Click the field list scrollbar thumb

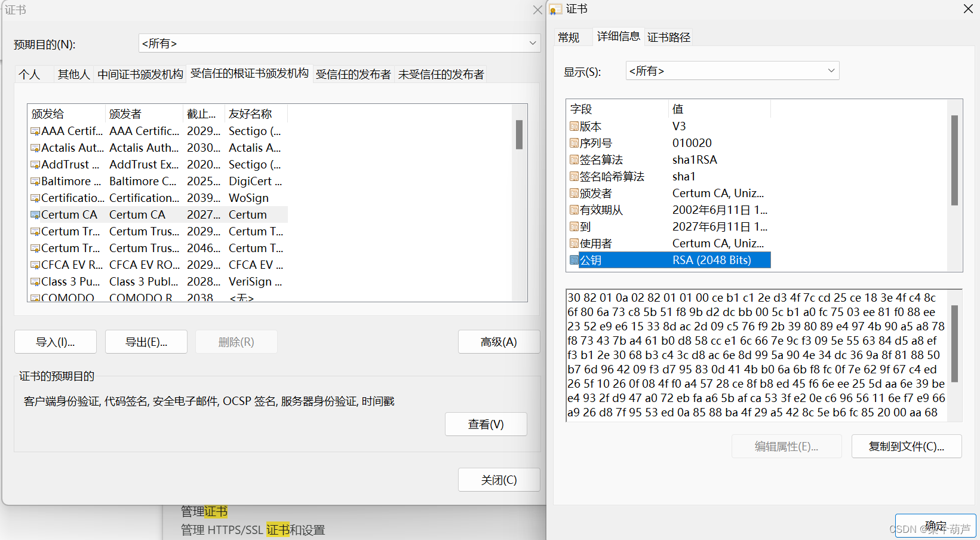point(954,160)
